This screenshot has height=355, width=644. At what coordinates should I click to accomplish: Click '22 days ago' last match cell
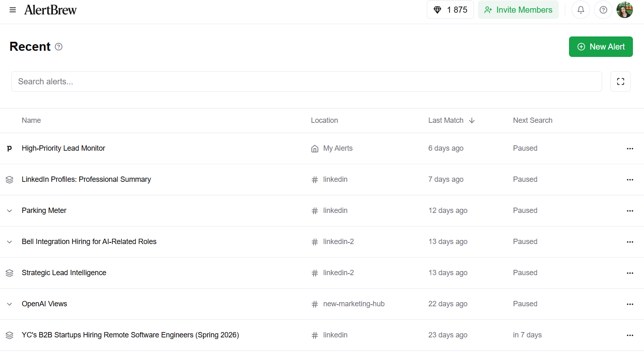click(x=448, y=304)
